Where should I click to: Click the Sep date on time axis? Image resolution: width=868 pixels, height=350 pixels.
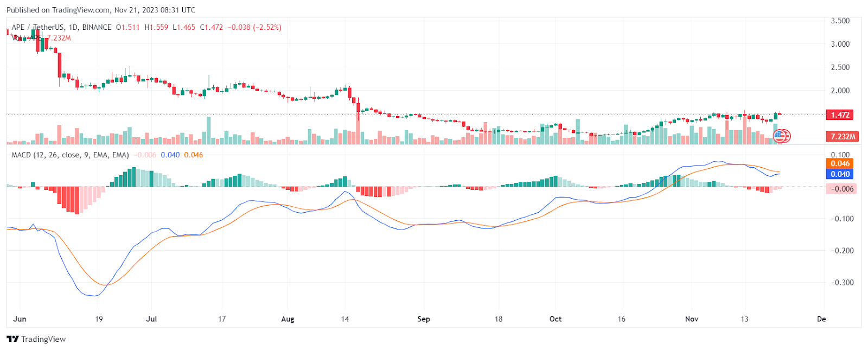click(424, 319)
